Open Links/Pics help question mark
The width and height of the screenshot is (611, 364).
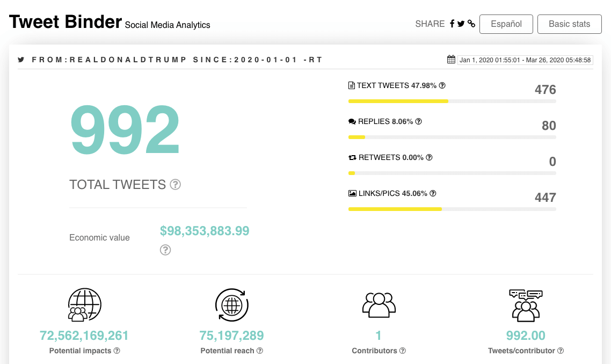[433, 193]
